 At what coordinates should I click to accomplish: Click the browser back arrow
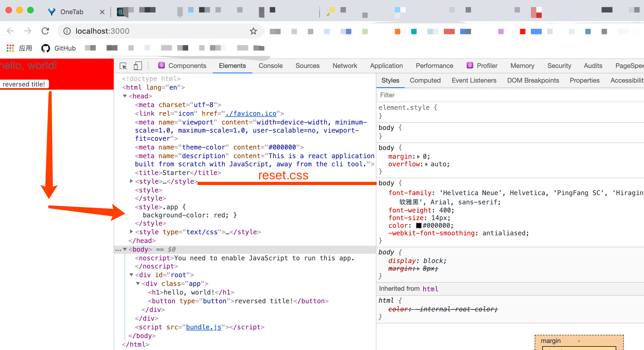(10, 31)
